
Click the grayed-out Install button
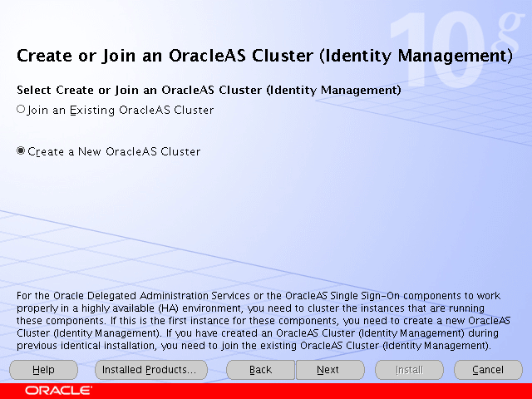pos(409,369)
